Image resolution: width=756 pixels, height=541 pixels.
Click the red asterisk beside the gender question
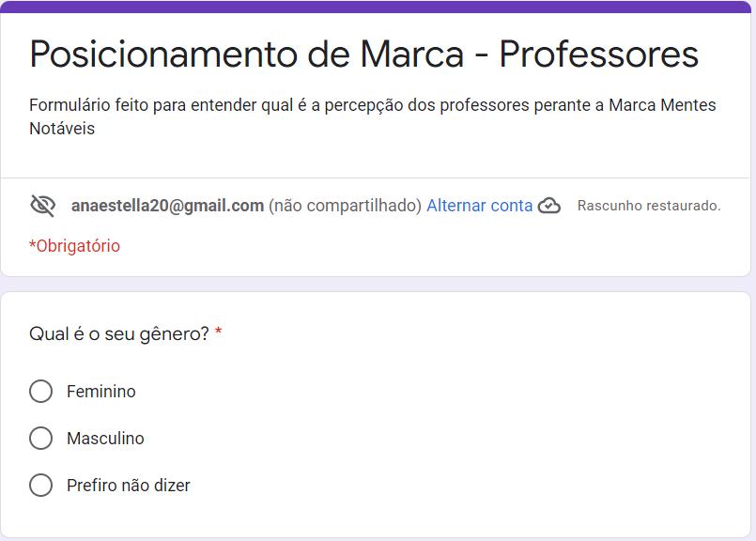click(219, 334)
